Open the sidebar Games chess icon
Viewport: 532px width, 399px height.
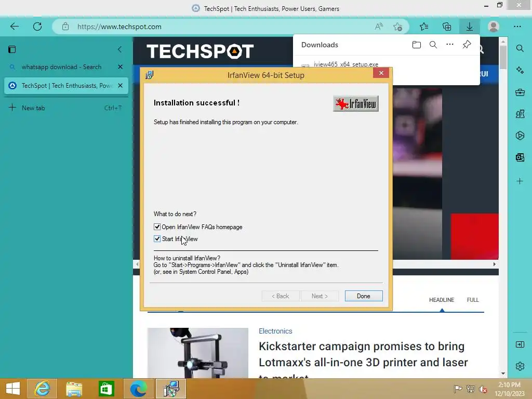click(x=520, y=114)
